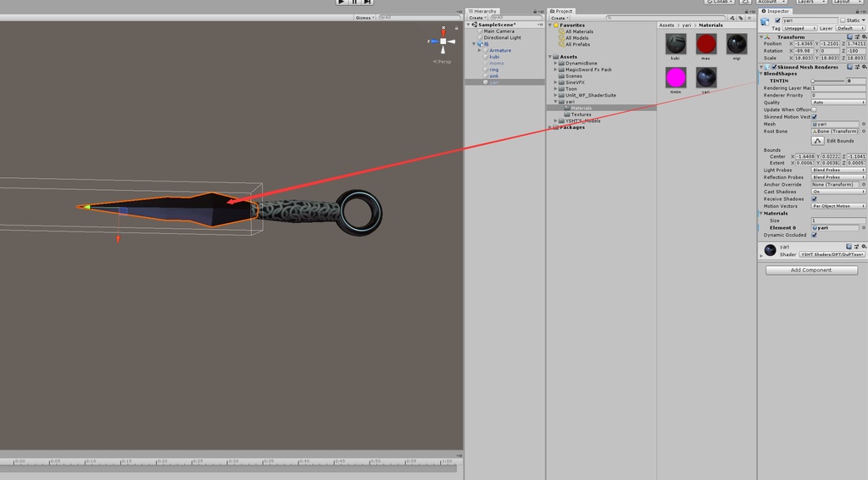Image resolution: width=868 pixels, height=480 pixels.
Task: Click the Hierarchy search field
Action: pos(515,18)
